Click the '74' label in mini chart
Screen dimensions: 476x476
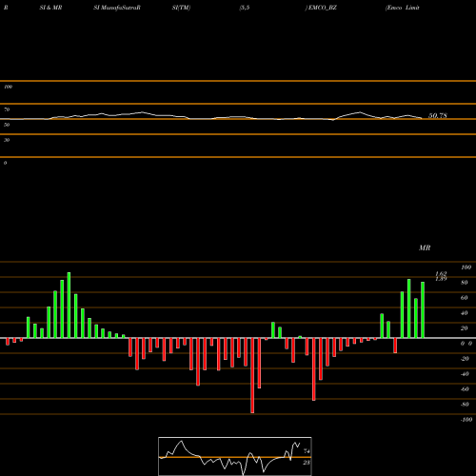click(x=307, y=451)
